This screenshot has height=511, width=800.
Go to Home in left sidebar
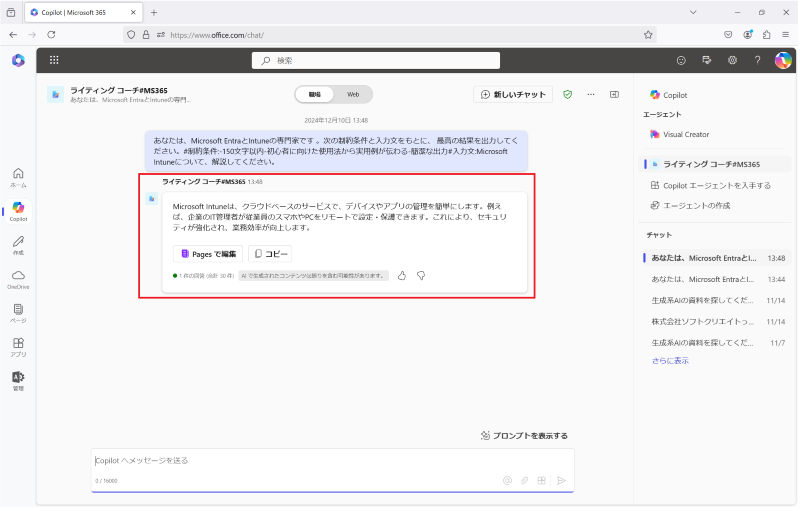(x=18, y=177)
